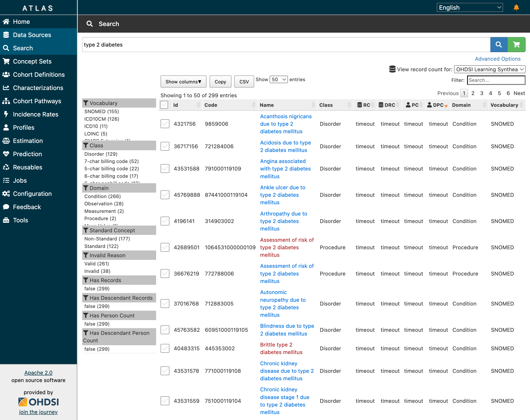This screenshot has height=420, width=530.
Task: Click the Advanced Options link
Action: click(x=498, y=59)
